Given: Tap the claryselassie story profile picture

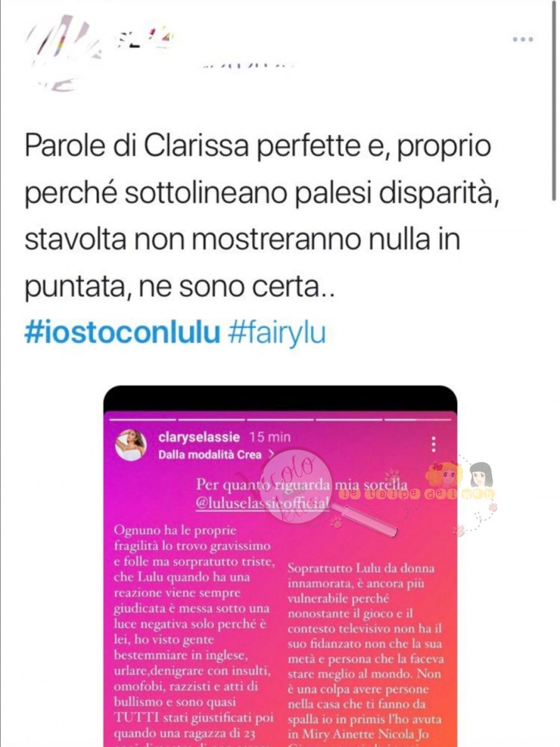Looking at the screenshot, I should click(x=131, y=444).
